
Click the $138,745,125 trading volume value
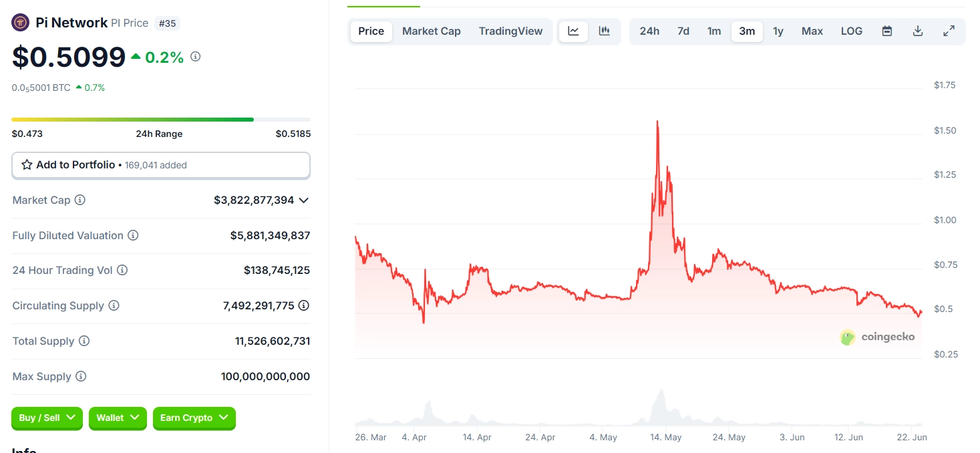(x=277, y=270)
